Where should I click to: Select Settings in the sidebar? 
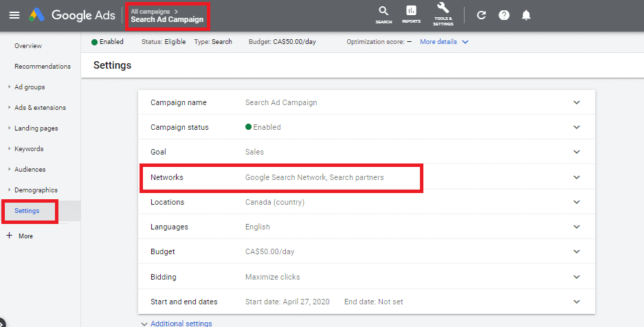click(27, 210)
